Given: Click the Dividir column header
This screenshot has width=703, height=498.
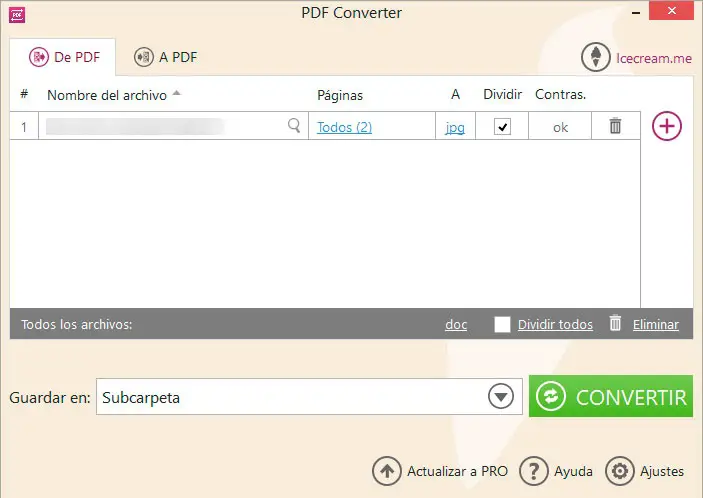Looking at the screenshot, I should tap(502, 94).
